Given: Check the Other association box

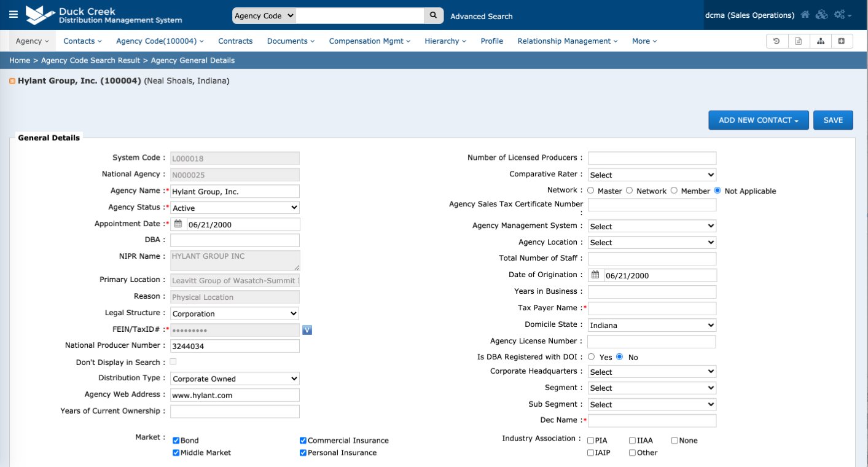Looking at the screenshot, I should [x=632, y=453].
